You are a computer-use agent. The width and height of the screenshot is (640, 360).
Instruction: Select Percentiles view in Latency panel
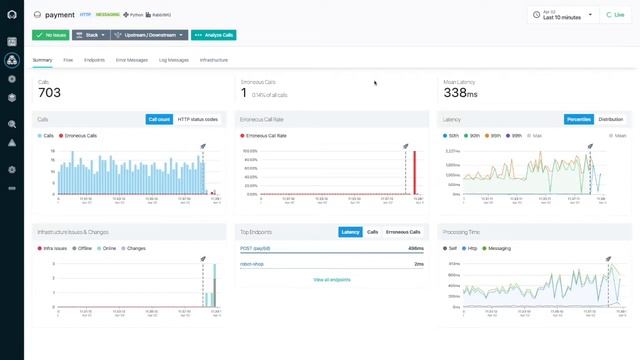579,119
